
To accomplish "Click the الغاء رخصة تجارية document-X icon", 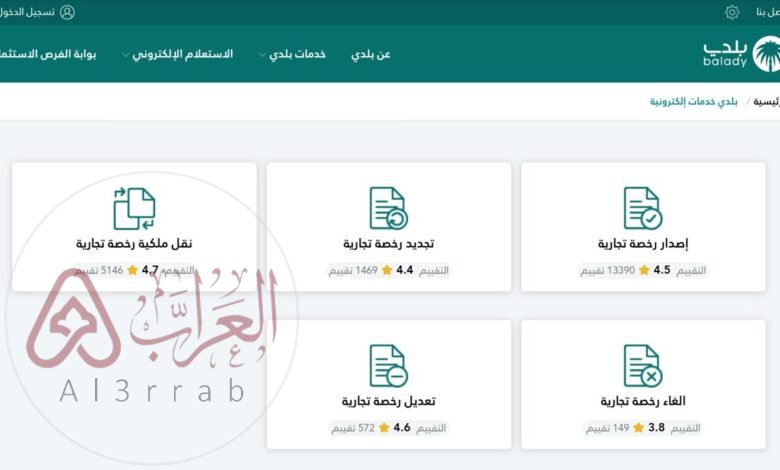I will tap(643, 366).
